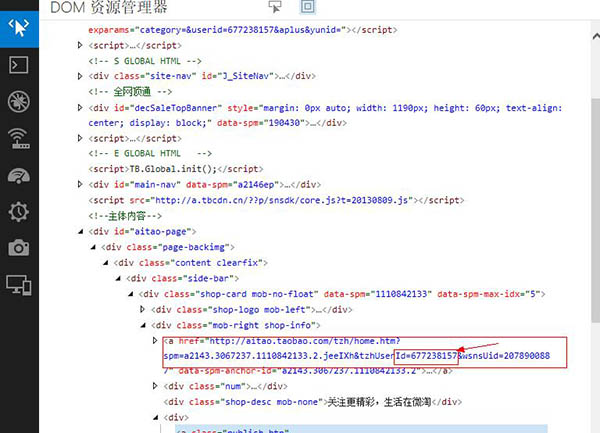Select the S GLOBAL HTML comment line
Screen dimensions: 600x433
(145, 61)
